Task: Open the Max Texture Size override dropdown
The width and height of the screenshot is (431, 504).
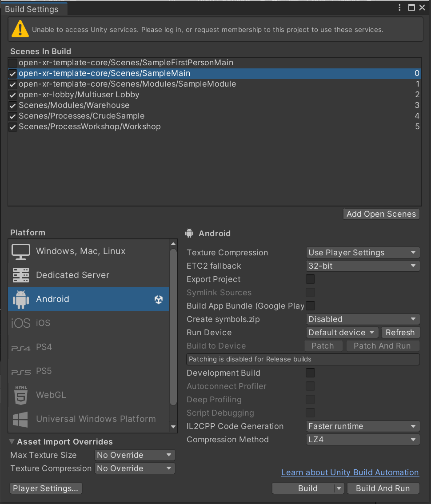Action: pos(135,455)
